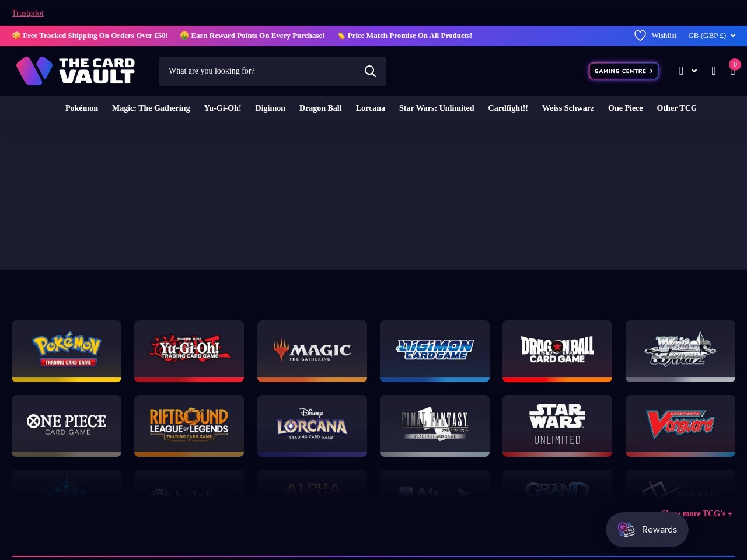Select the Pokémon Trading Card Game logo tile

point(66,350)
